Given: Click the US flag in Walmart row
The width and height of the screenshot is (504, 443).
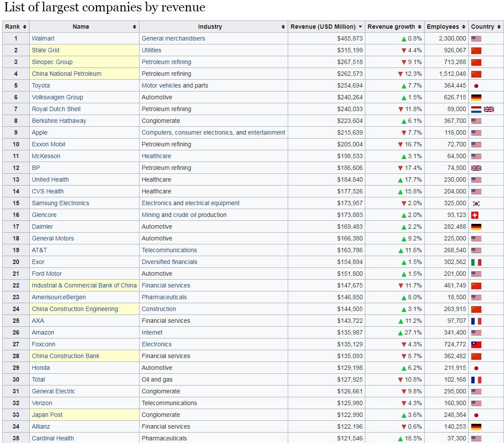Looking at the screenshot, I should pos(476,39).
